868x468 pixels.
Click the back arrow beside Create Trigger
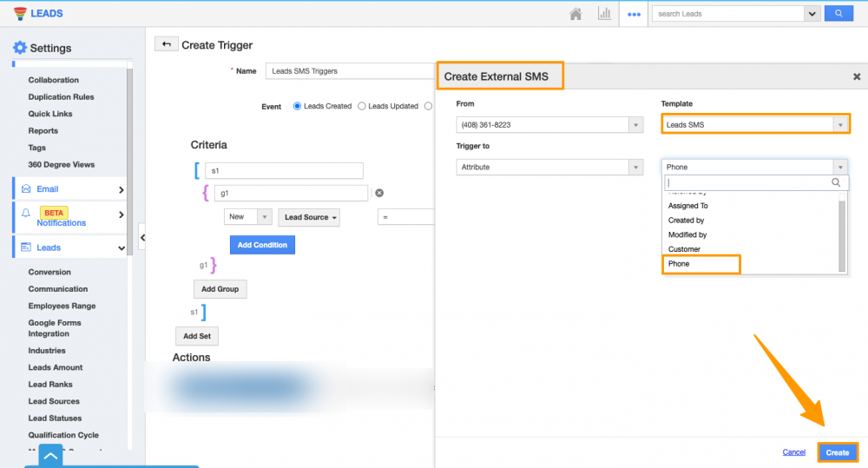click(166, 44)
